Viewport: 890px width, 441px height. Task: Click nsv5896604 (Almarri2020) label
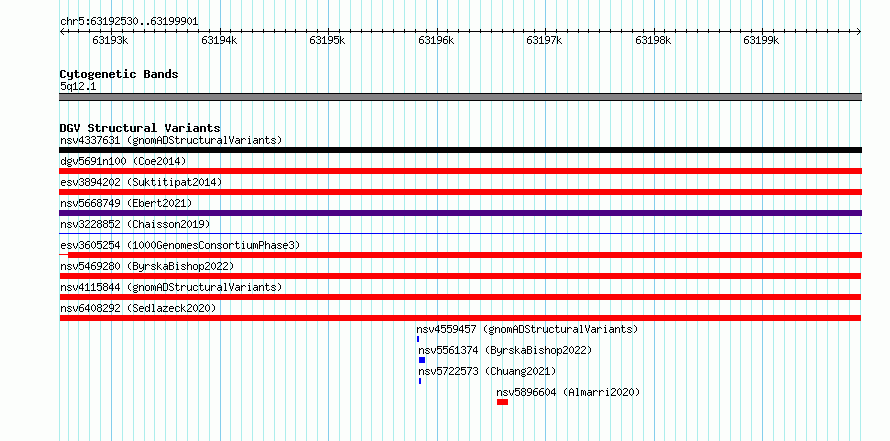click(568, 392)
